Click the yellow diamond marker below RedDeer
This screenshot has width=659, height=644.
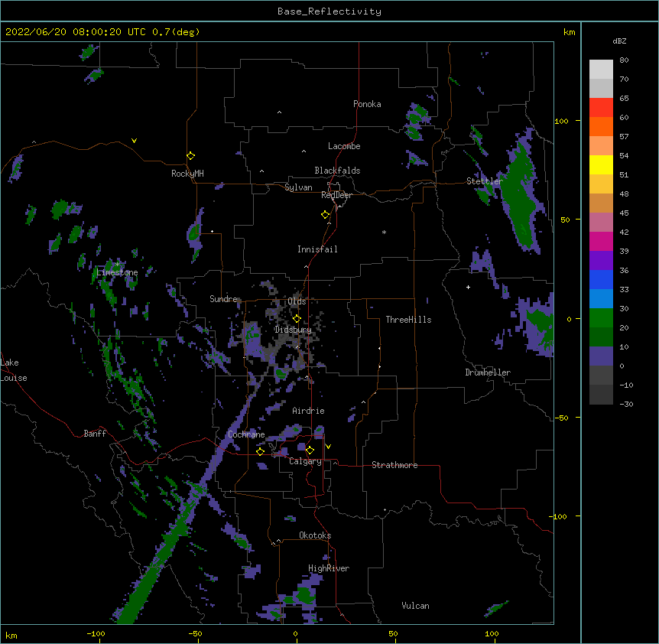[325, 215]
